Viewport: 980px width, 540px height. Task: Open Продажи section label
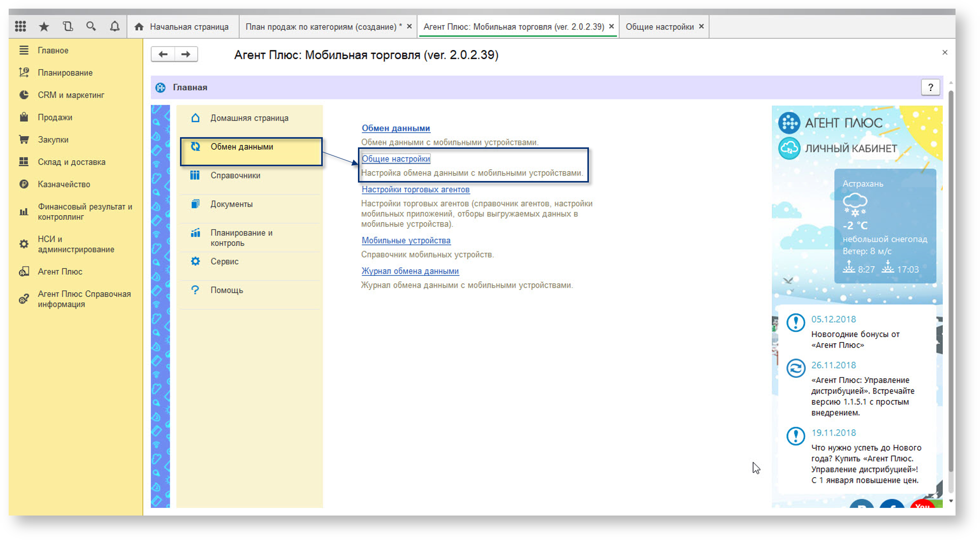click(55, 117)
